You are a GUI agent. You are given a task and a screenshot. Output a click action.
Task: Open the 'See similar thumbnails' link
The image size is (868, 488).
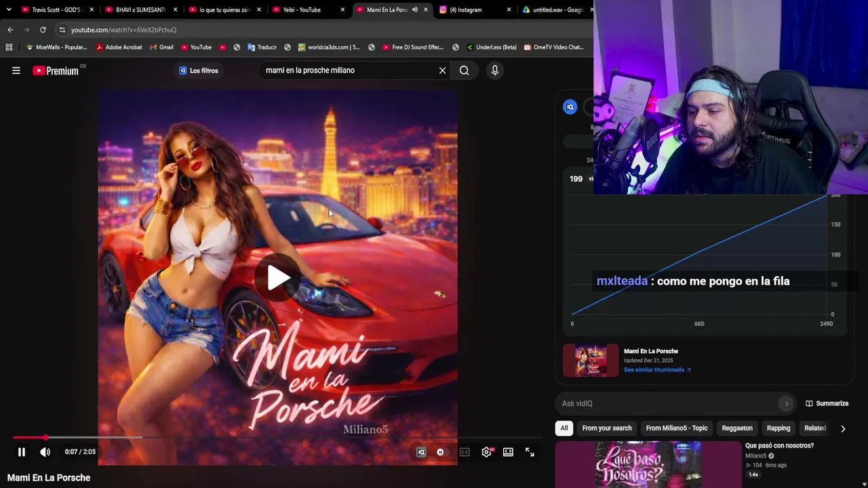point(657,370)
